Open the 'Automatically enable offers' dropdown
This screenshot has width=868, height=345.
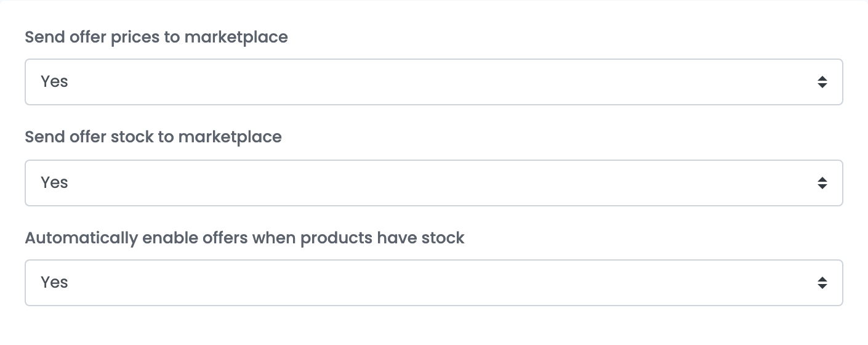coord(433,283)
